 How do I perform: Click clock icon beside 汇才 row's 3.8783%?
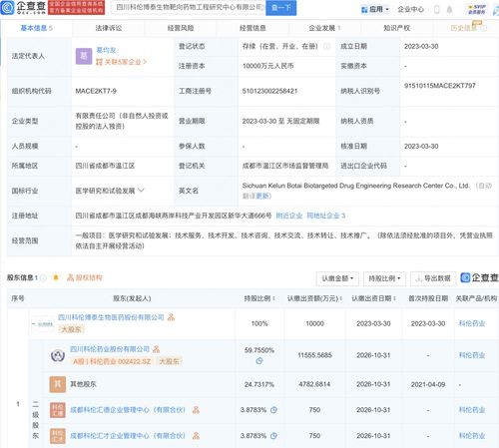[x=273, y=436]
